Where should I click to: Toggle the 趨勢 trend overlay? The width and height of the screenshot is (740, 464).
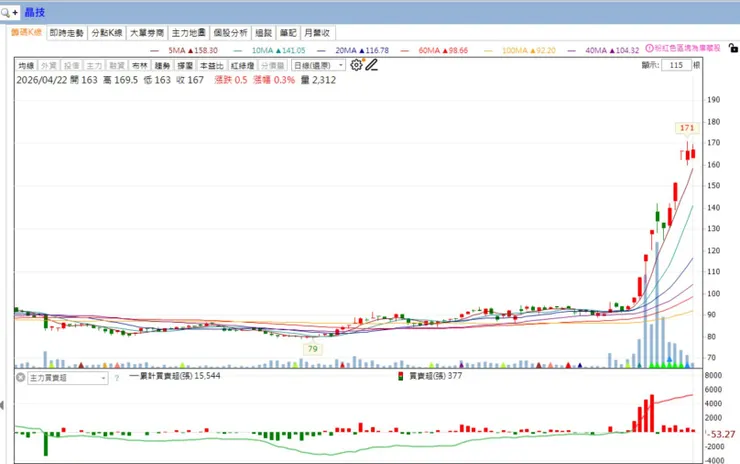[162, 66]
